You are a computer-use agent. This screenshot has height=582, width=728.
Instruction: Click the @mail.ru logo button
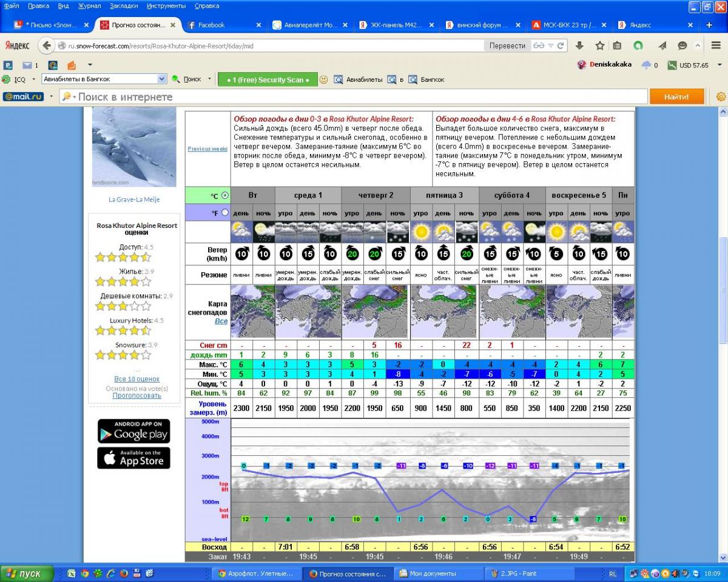pyautogui.click(x=24, y=96)
